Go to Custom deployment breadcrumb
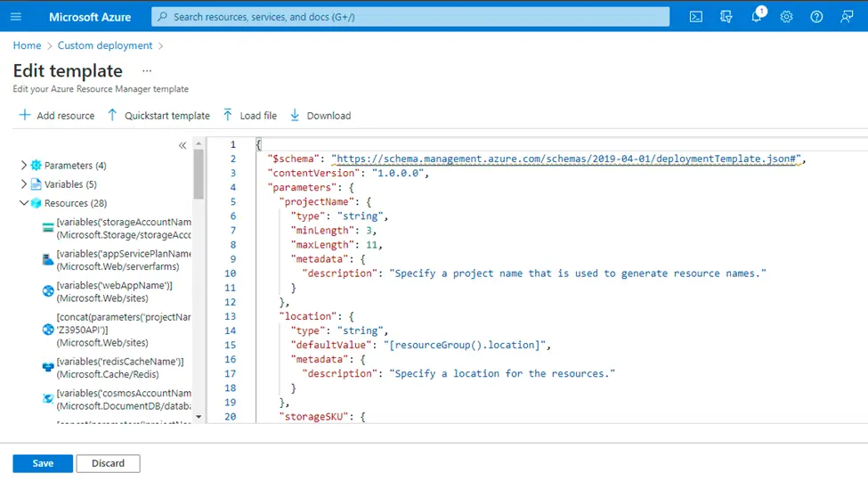868x481 pixels. [x=105, y=45]
